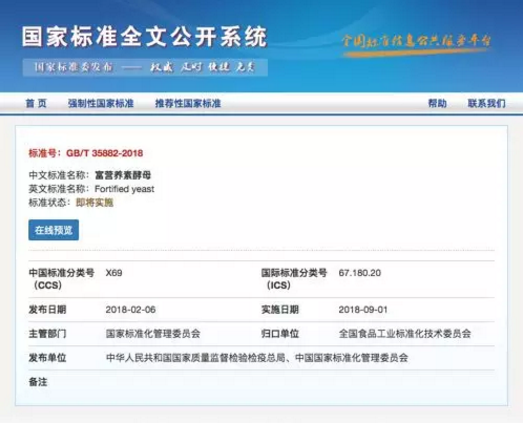Open 强制性国家标准 navigation item
The width and height of the screenshot is (523, 423).
coord(101,103)
